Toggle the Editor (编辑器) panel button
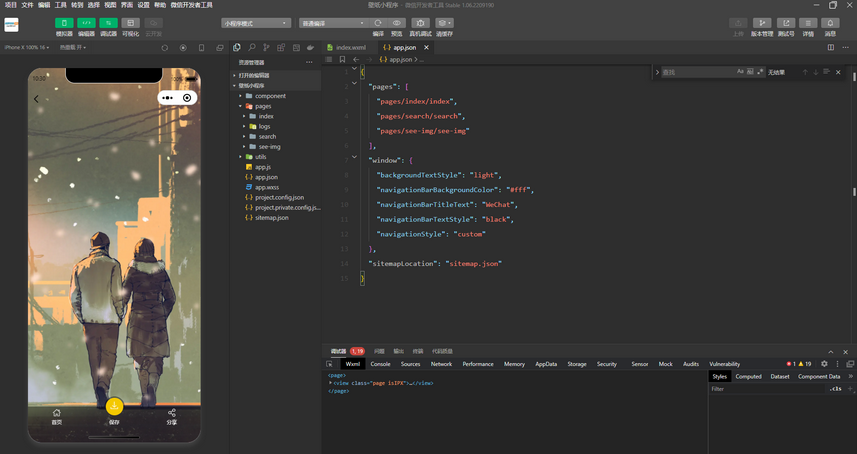The width and height of the screenshot is (857, 454). click(x=86, y=23)
